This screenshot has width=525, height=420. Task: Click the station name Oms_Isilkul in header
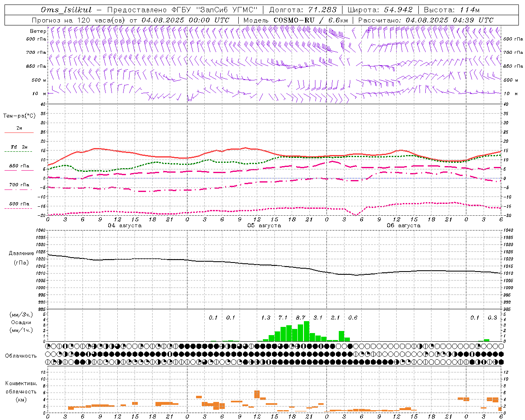[66, 10]
